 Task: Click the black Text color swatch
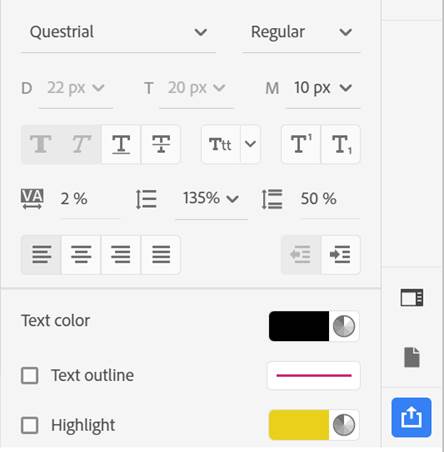tap(299, 326)
